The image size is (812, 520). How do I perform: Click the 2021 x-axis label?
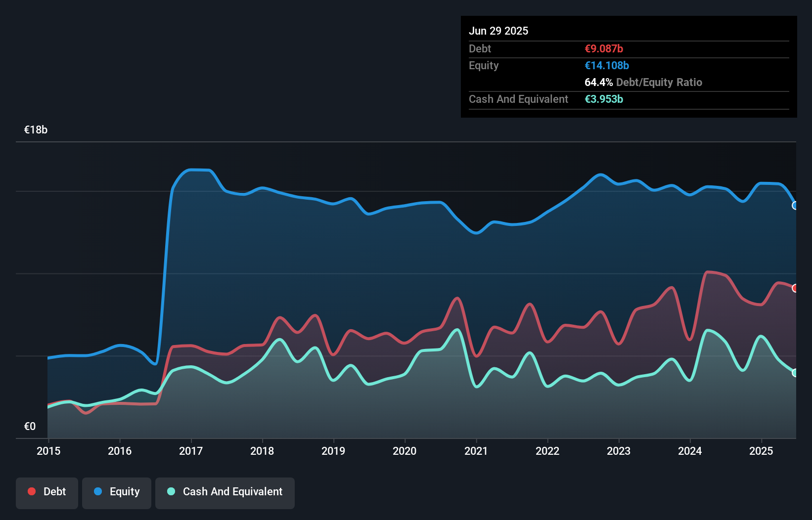[476, 451]
